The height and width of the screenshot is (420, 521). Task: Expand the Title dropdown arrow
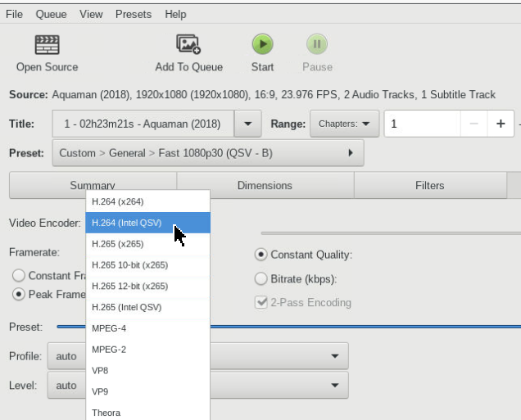click(247, 124)
